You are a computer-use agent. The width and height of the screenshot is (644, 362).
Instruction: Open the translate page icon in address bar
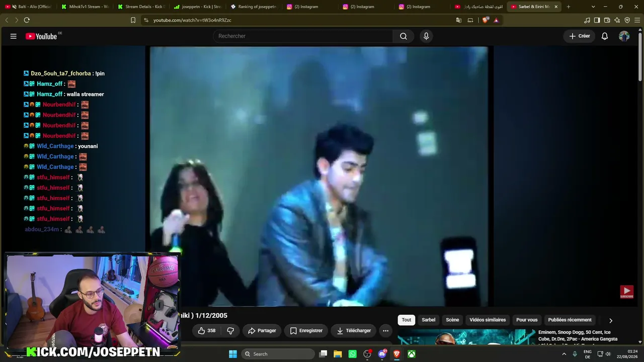(459, 20)
